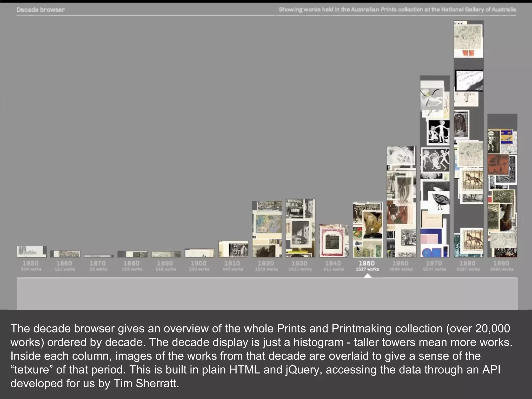Viewport: 532px width, 399px height.
Task: Click the empty details panel below the decades
Action: tap(267, 294)
